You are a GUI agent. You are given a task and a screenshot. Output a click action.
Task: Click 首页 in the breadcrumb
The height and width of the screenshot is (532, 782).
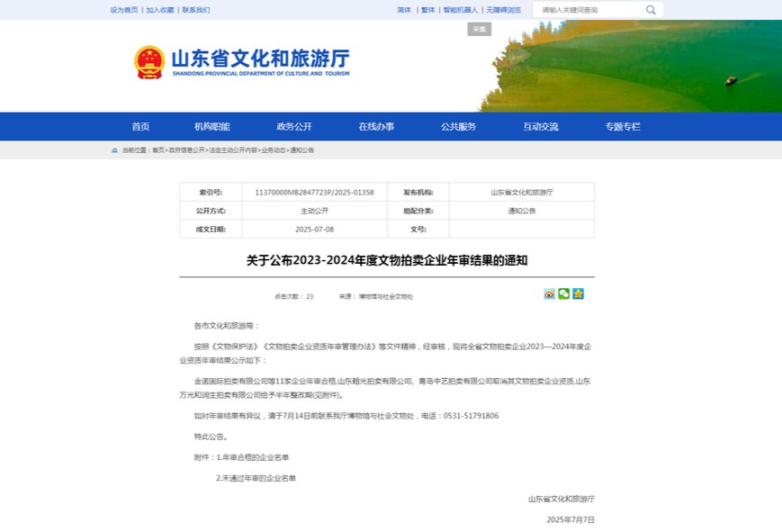point(158,150)
